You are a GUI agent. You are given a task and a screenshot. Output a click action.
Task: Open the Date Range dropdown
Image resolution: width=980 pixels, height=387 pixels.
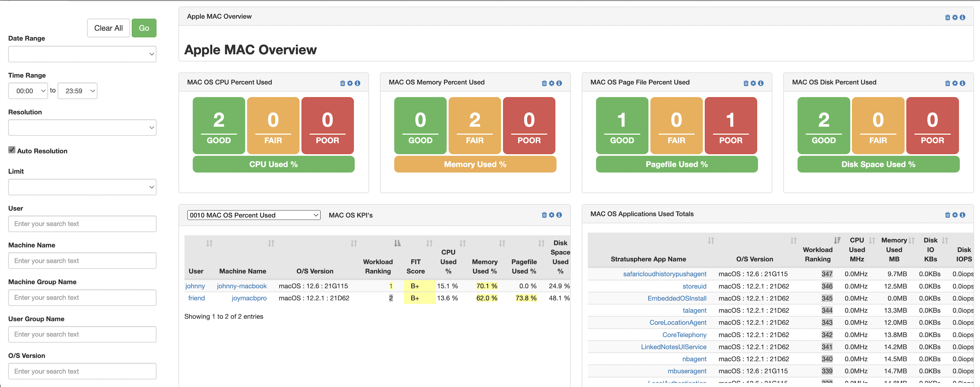(82, 54)
